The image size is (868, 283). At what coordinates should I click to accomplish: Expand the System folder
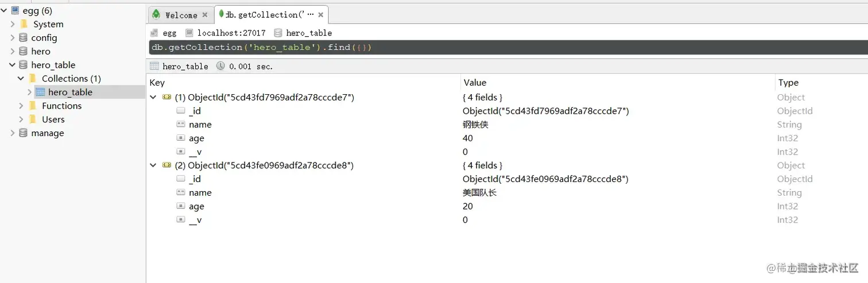[13, 24]
